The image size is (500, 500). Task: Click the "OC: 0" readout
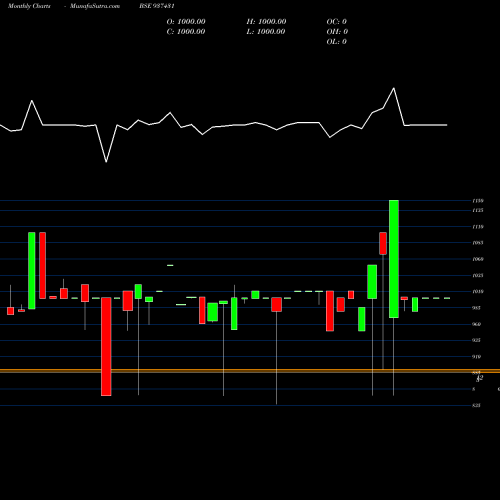(337, 22)
